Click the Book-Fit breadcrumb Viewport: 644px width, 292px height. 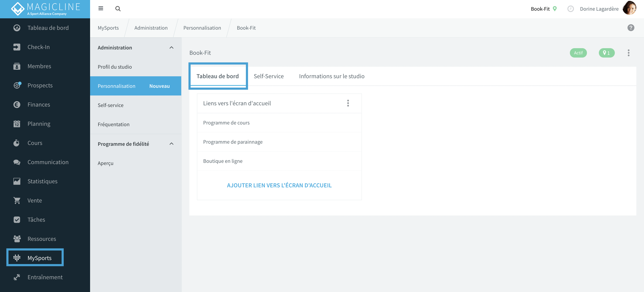pyautogui.click(x=246, y=28)
